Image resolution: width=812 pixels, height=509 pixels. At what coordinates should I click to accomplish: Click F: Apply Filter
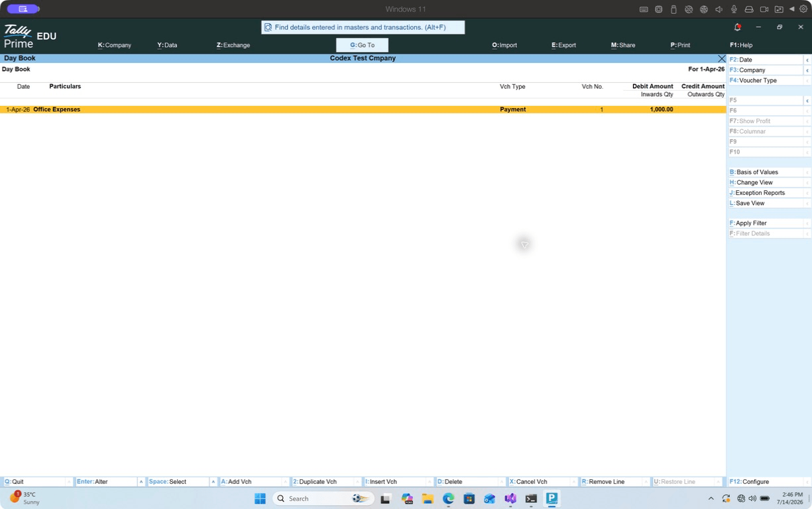pyautogui.click(x=766, y=223)
